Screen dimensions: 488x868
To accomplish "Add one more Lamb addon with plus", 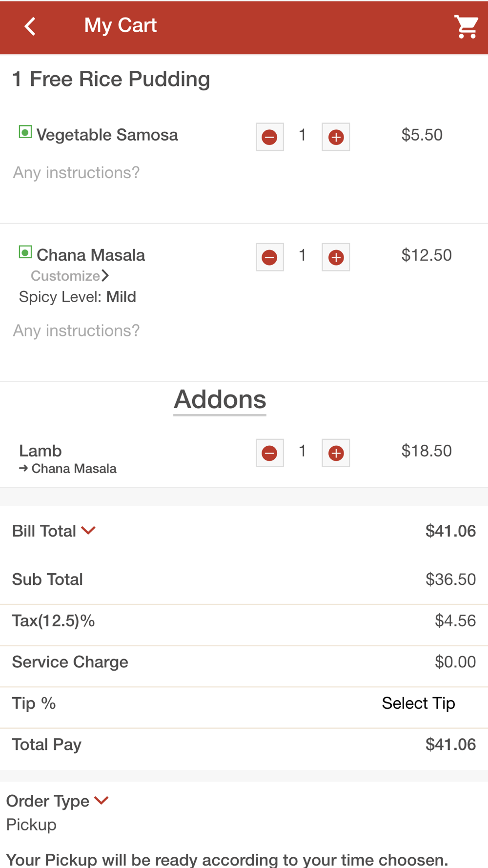I will (x=336, y=453).
